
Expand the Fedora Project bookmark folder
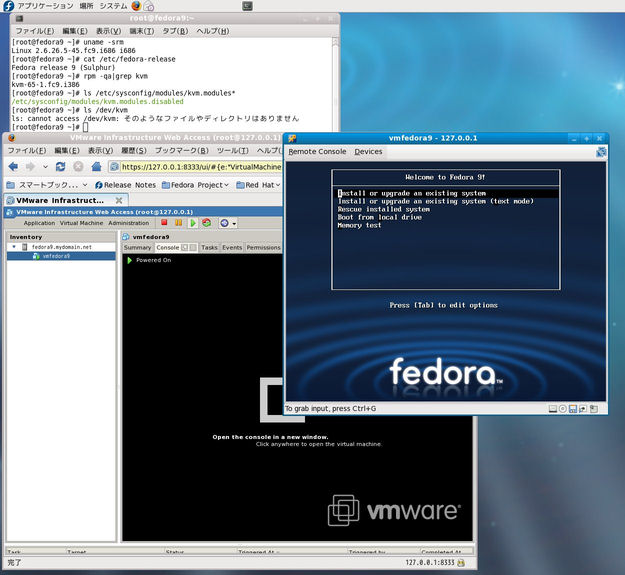[195, 185]
